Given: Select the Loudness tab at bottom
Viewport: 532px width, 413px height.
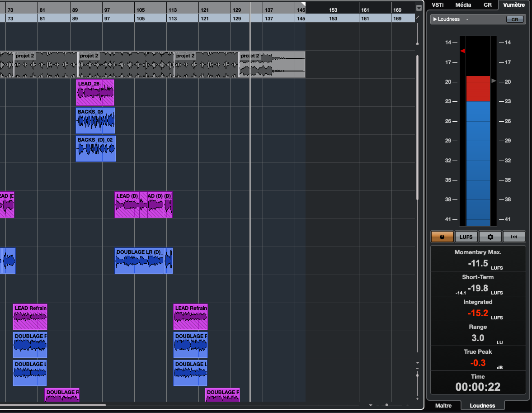Looking at the screenshot, I should pos(482,405).
